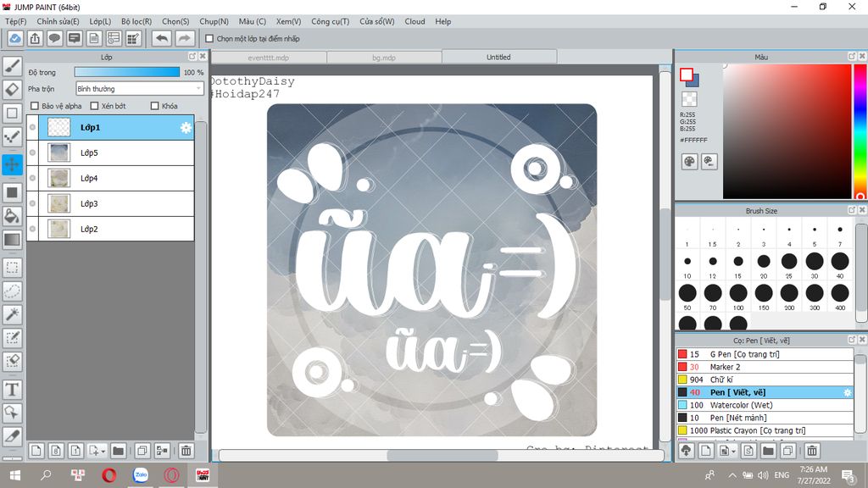Select the 'Marker 2' brush
This screenshot has width=868, height=488.
[x=765, y=367]
